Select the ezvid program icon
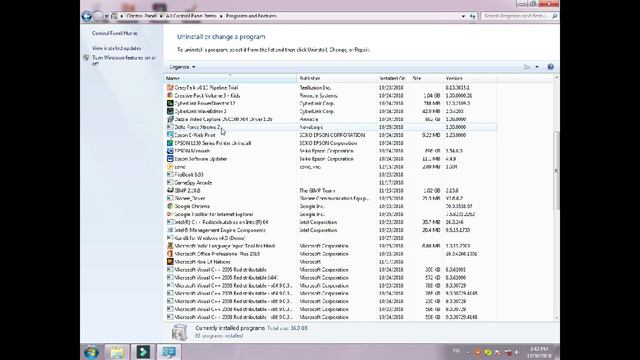The image size is (640, 360). tap(170, 167)
